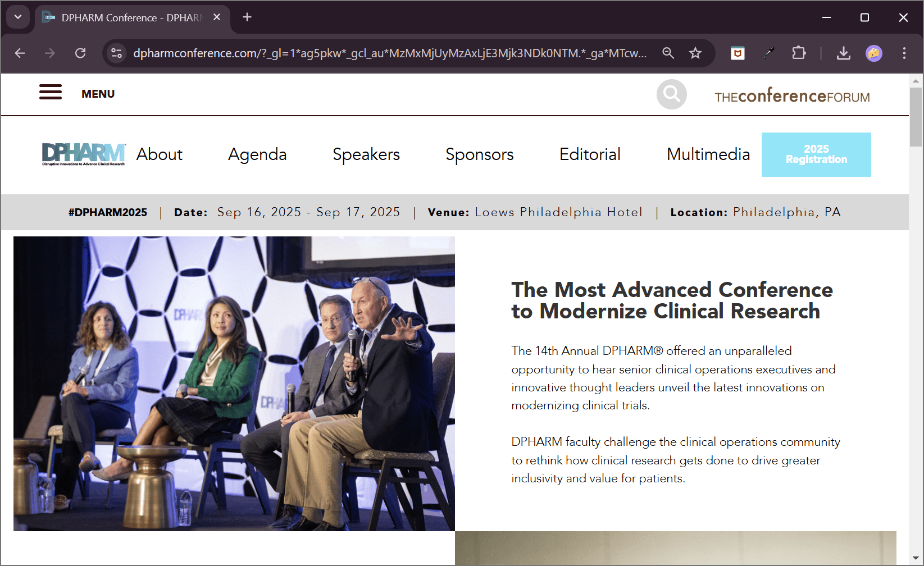Screen dimensions: 924x566
Task: Expand the tab search dropdown
Action: [x=18, y=17]
